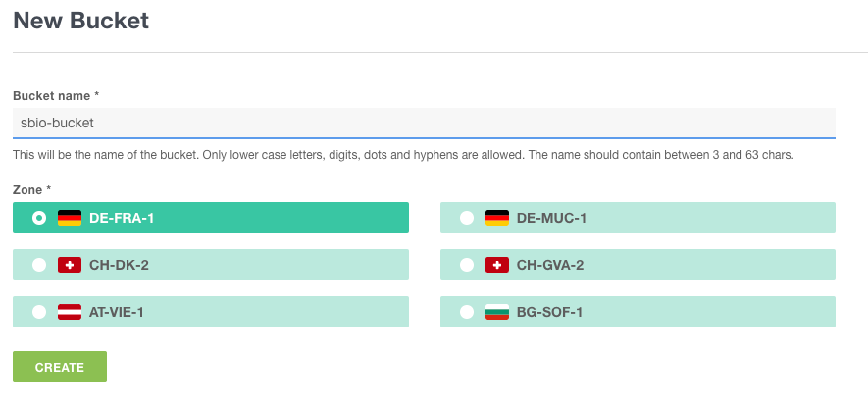The width and height of the screenshot is (868, 402).
Task: Click the Swiss flag beside CH-GVA-2
Action: [x=497, y=265]
